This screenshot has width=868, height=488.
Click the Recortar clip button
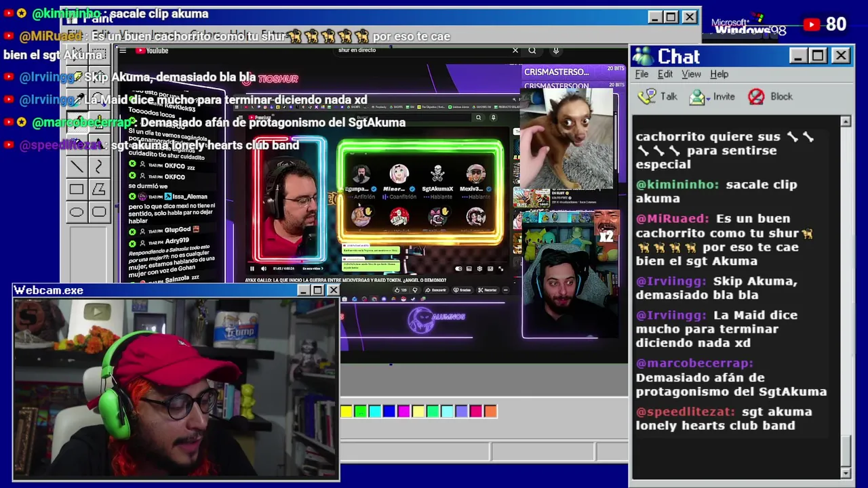488,290
